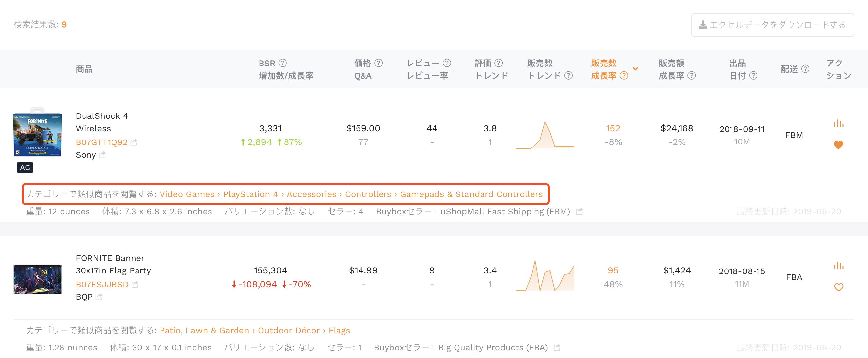The image size is (868, 358).
Task: Browse the Flags category link
Action: click(339, 331)
